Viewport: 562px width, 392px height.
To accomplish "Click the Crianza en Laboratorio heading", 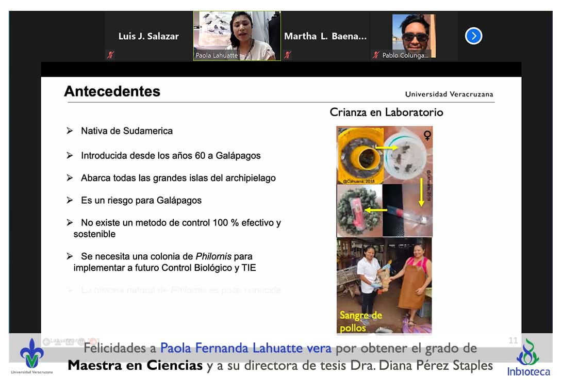I will point(386,112).
